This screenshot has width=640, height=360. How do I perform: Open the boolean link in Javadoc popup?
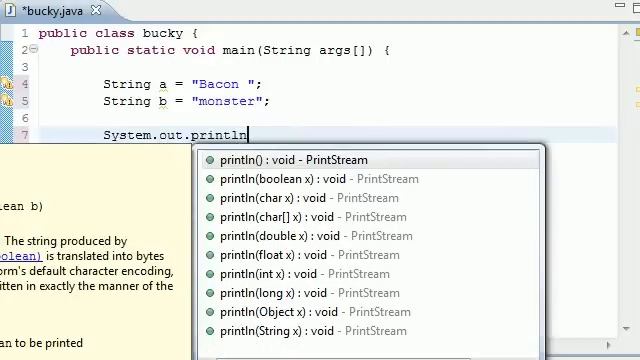(x=21, y=256)
